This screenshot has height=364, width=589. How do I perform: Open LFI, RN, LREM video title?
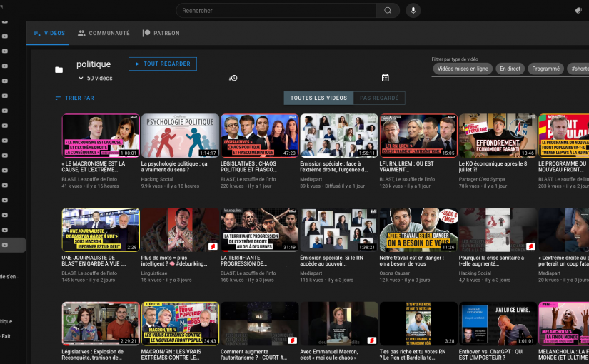click(406, 167)
